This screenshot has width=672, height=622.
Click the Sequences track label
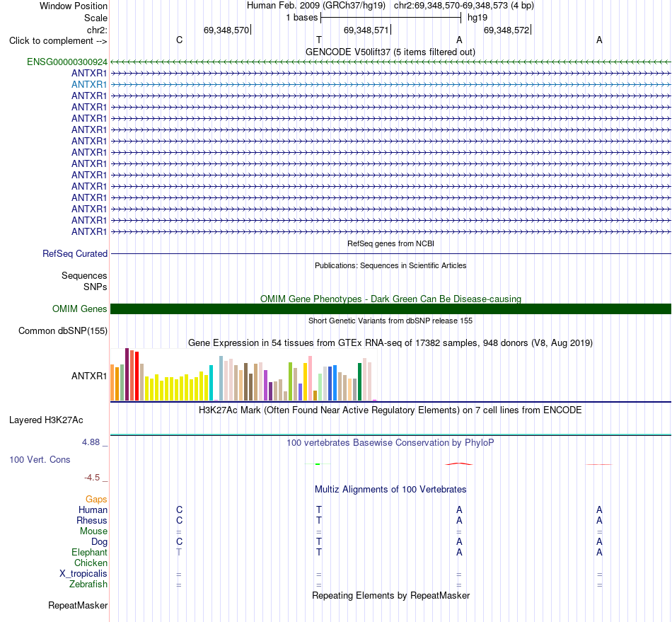point(84,276)
